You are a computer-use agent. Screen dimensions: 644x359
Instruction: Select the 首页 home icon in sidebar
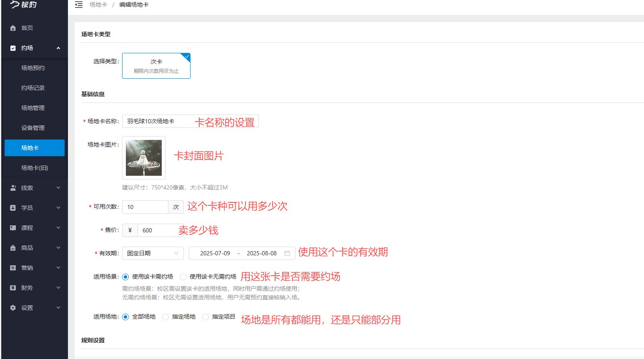(13, 27)
